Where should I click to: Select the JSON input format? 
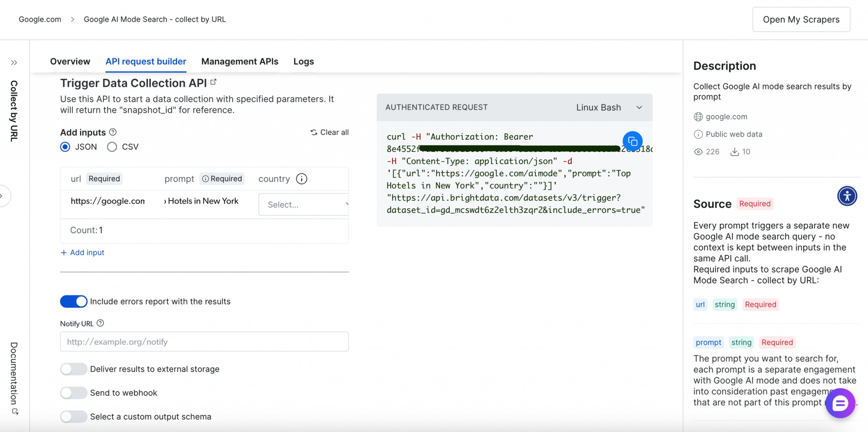(65, 147)
